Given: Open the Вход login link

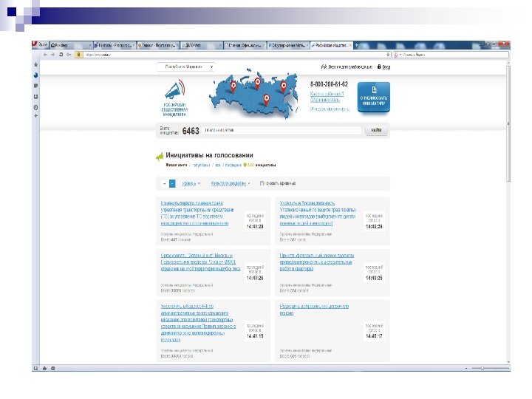Looking at the screenshot, I should tap(386, 67).
